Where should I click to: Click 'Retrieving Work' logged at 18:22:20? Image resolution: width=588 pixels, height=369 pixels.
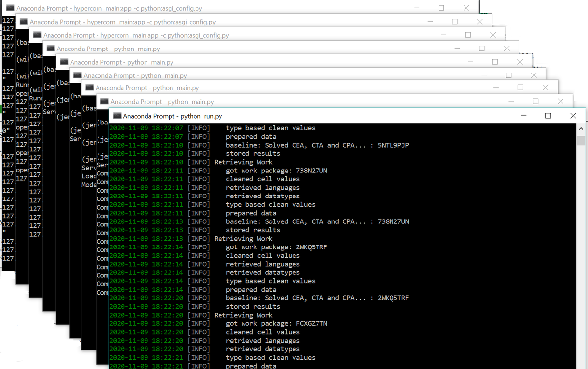244,315
